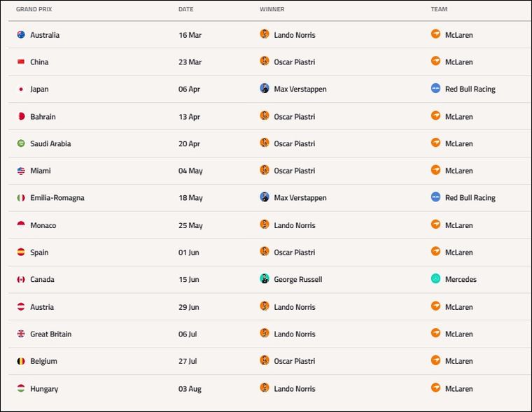Open the Emilia-Romagna Grand Prix link

(x=57, y=198)
